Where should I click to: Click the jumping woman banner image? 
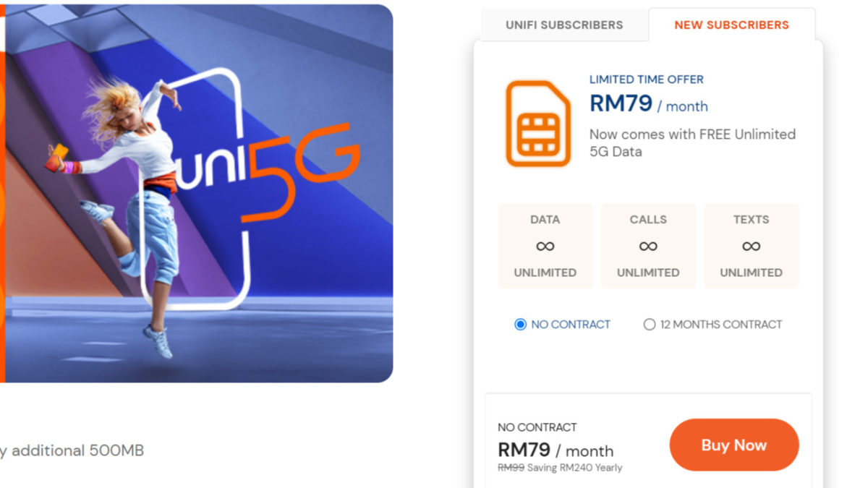tap(197, 193)
